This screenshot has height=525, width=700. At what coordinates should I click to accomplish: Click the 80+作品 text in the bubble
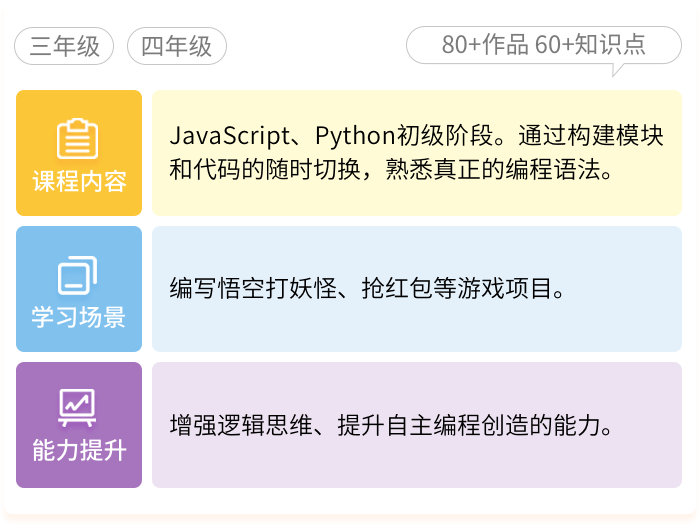(485, 44)
